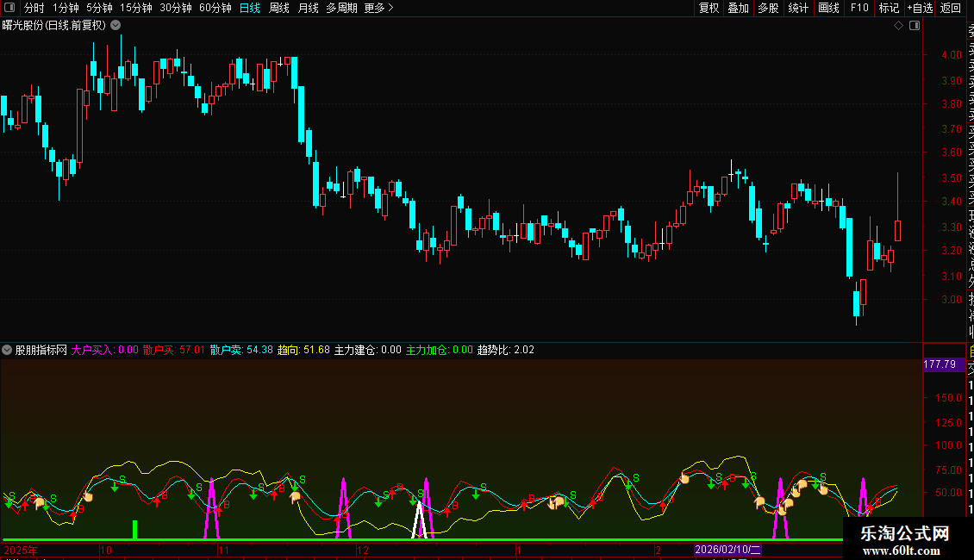Click the 大户买入: 0.00 value
The width and height of the screenshot is (974, 560).
point(104,350)
